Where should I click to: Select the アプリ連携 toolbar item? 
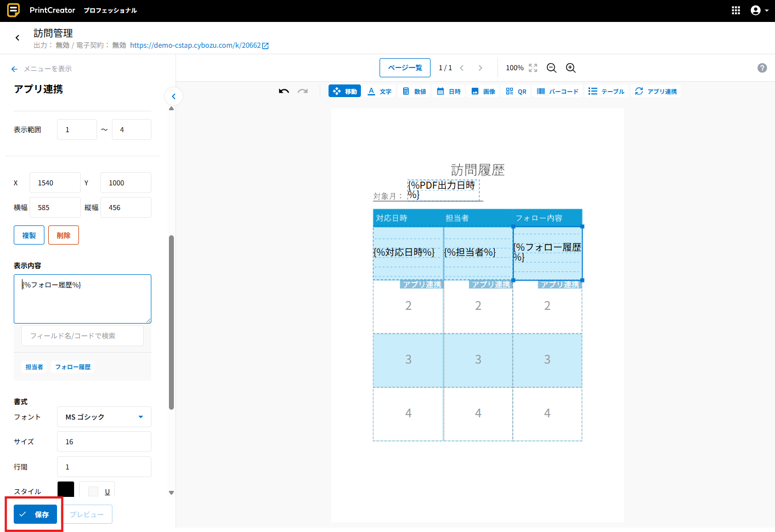click(656, 91)
